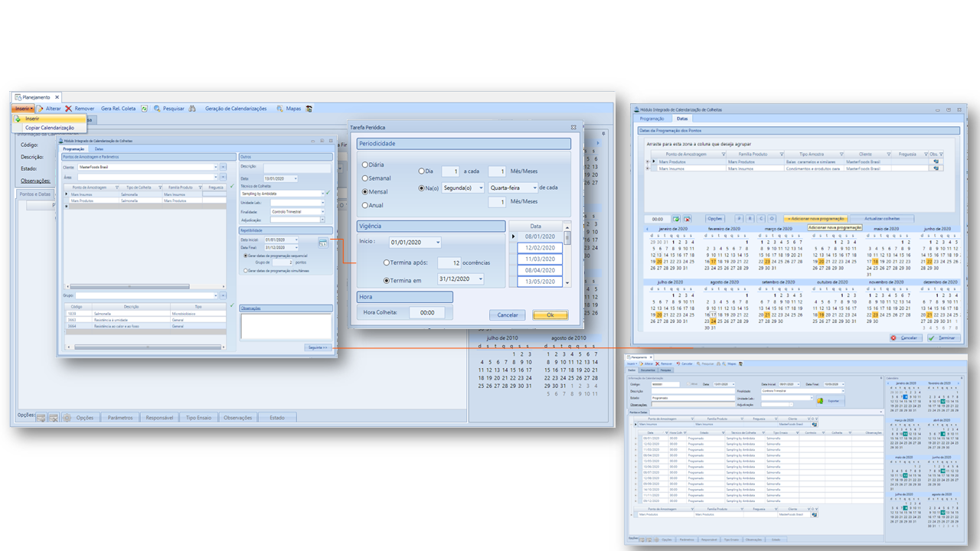Open Termina em date dropdown 31/12/2020
The width and height of the screenshot is (980, 551).
point(480,279)
